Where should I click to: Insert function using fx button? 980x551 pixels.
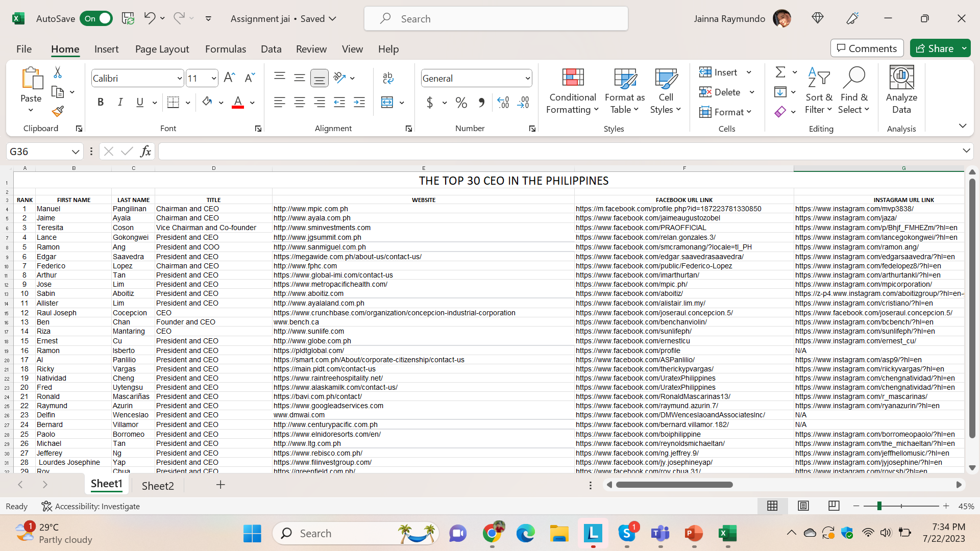[x=145, y=151]
